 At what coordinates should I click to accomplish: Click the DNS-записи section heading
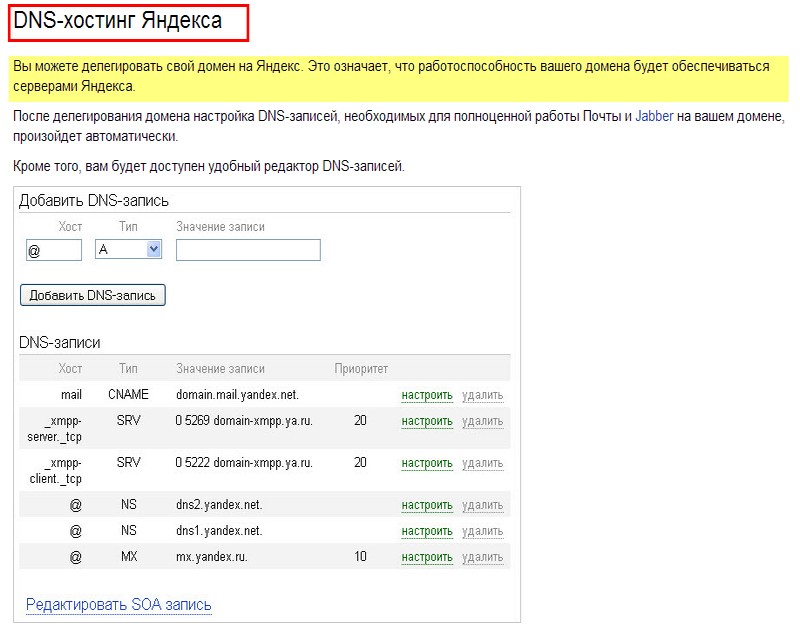60,342
